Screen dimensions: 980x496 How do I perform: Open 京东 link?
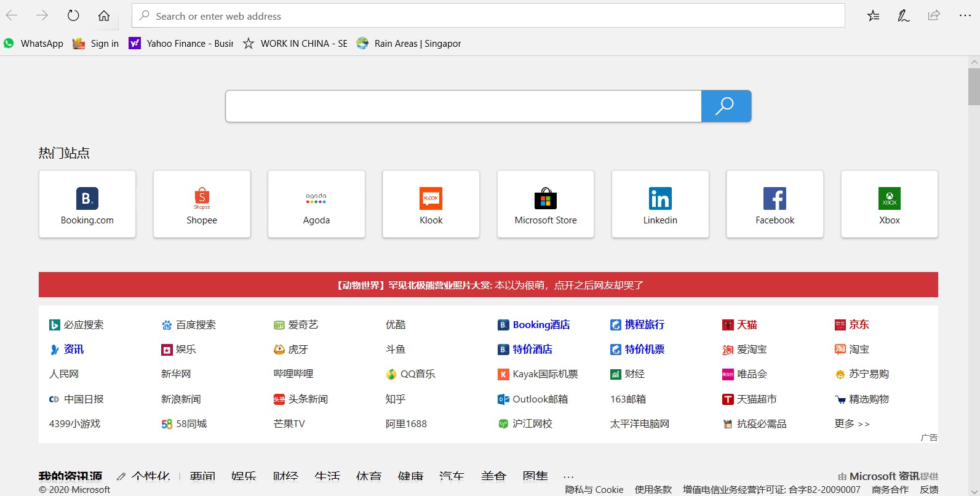point(852,325)
